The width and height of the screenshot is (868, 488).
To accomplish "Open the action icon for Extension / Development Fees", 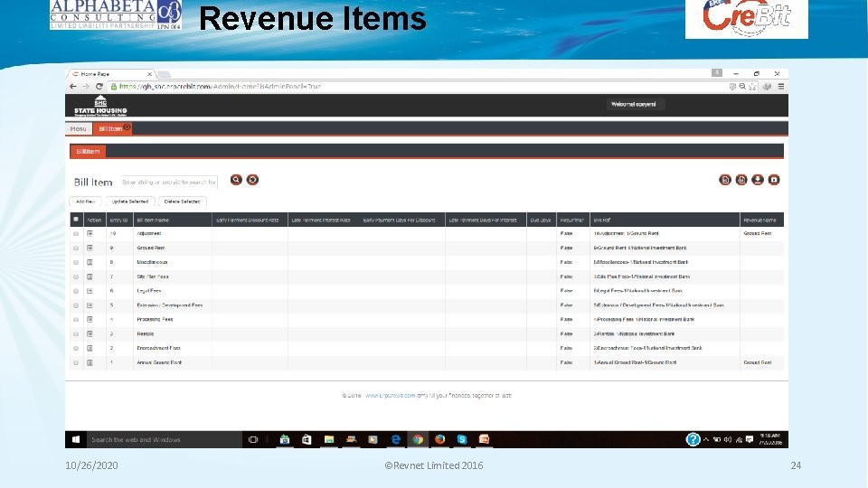I will pos(90,305).
